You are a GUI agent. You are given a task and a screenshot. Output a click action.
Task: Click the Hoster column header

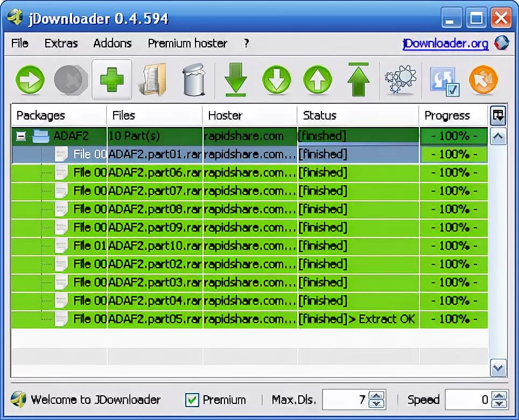coord(250,116)
